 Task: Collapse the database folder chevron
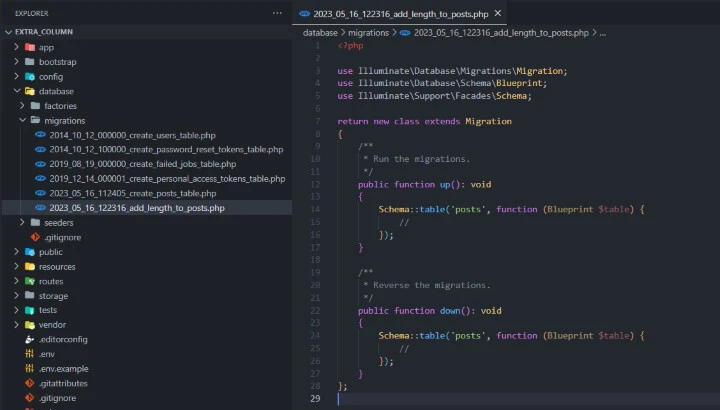tap(16, 91)
